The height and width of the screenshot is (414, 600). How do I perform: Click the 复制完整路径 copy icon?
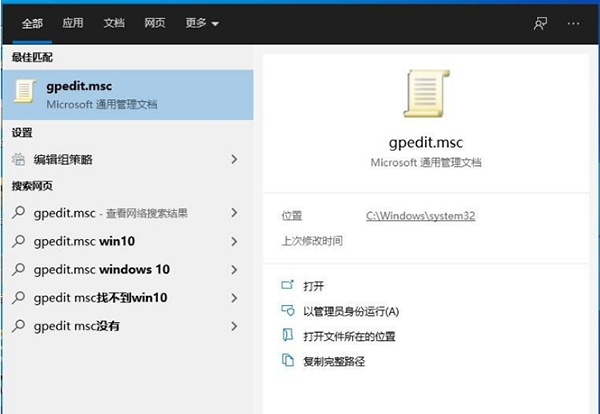pyautogui.click(x=288, y=360)
